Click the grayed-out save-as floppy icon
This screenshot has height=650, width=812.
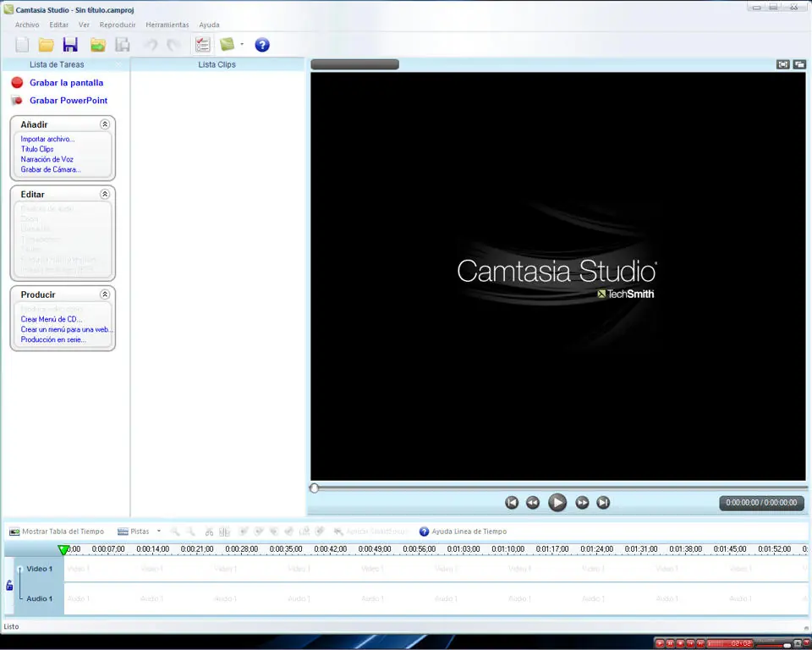tap(123, 45)
